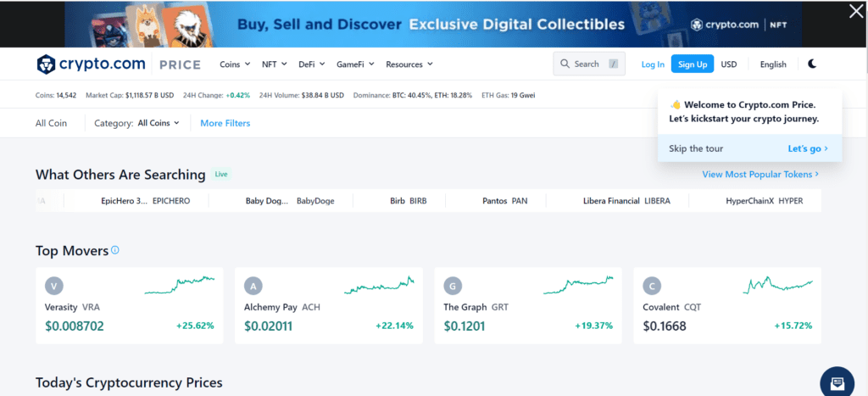Click the search magnifier icon
868x396 pixels.
click(x=565, y=64)
